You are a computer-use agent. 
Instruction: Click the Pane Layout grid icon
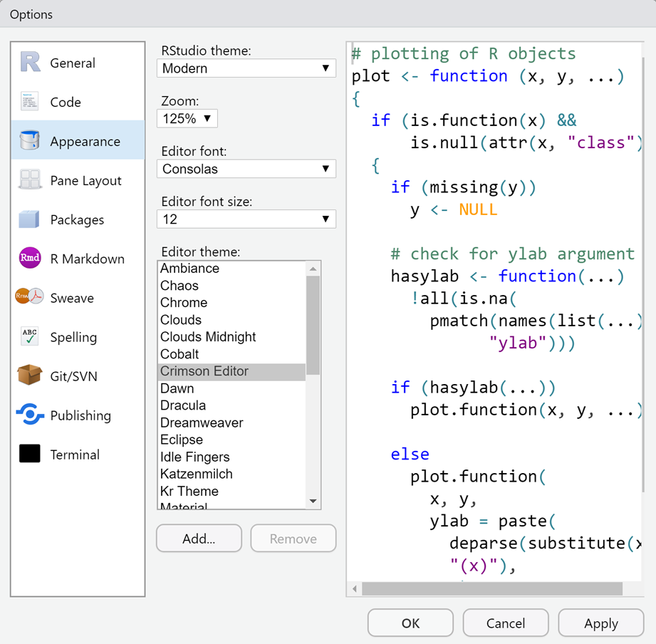point(30,180)
